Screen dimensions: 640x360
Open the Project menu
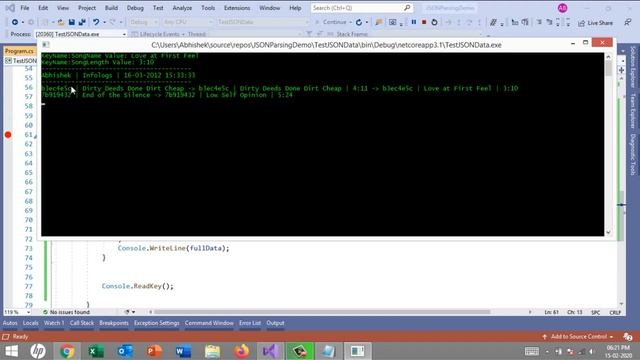[87, 8]
